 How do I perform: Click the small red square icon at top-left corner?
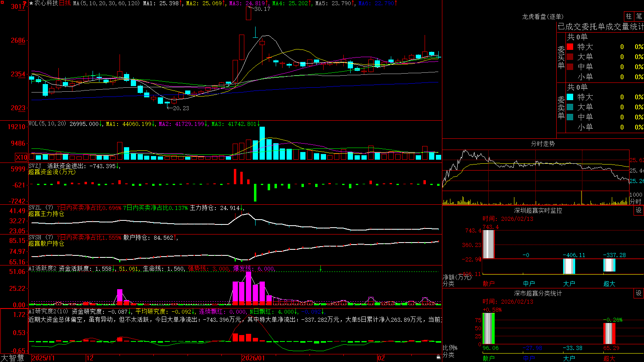pos(2,2)
